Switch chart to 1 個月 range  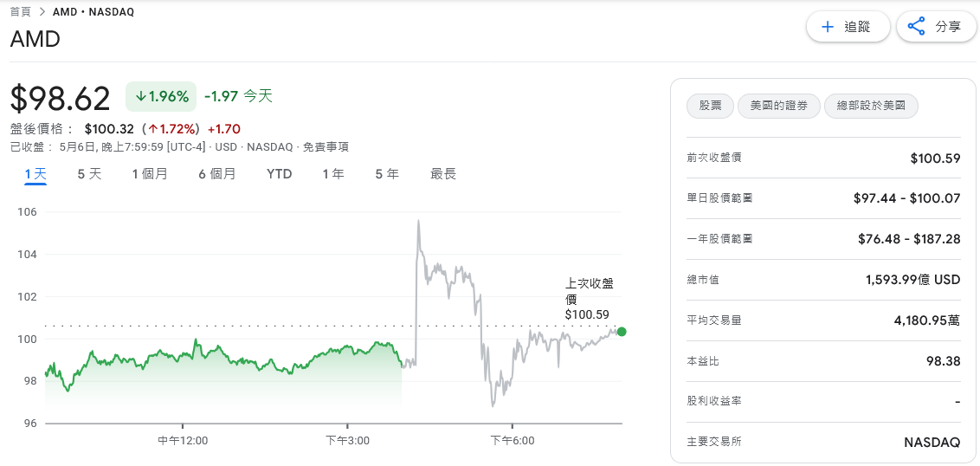pos(150,174)
